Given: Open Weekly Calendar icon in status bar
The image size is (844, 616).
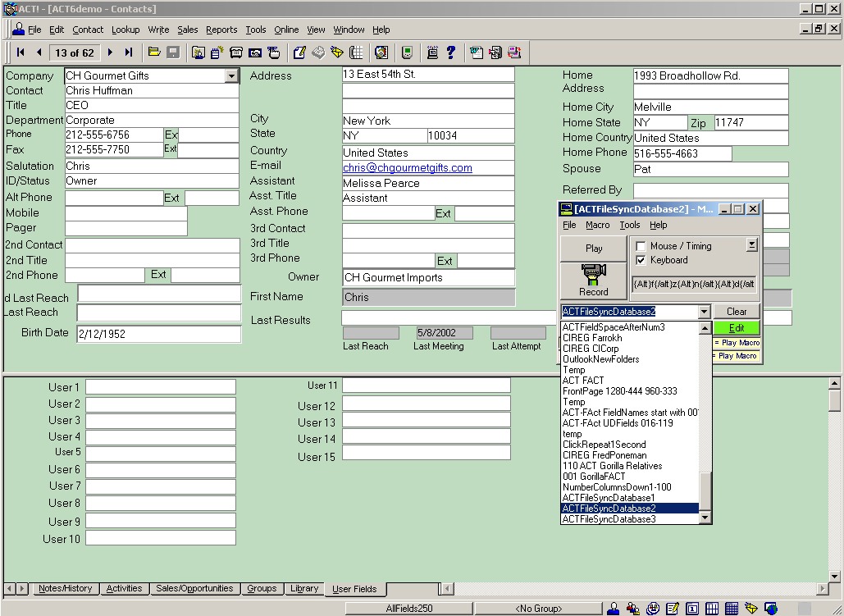Looking at the screenshot, I should click(712, 609).
